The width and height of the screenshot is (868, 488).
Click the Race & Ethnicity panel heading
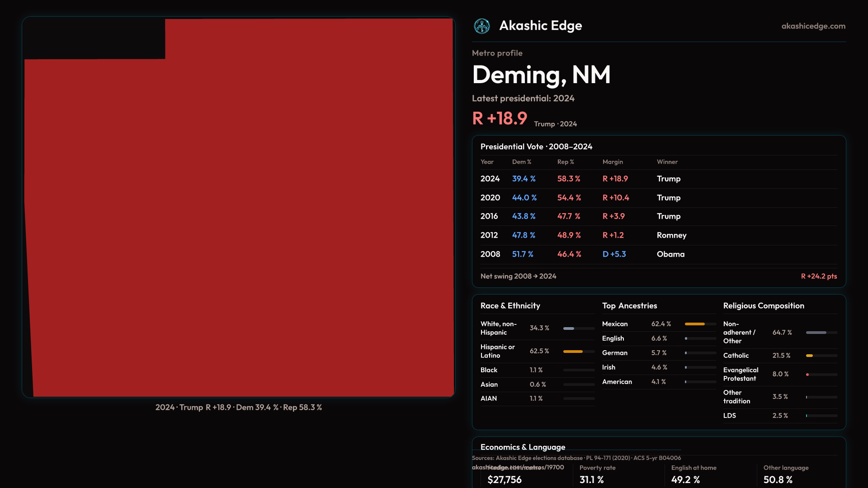click(x=510, y=306)
